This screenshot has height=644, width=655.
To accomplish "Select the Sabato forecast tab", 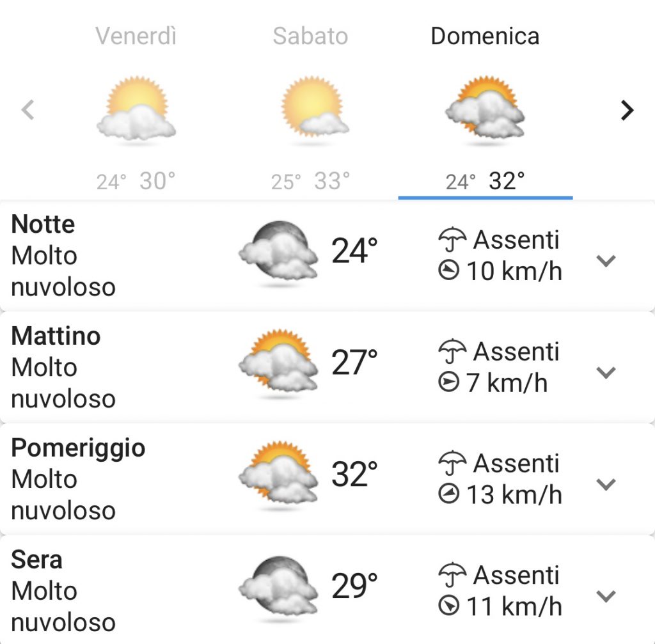I will [311, 109].
